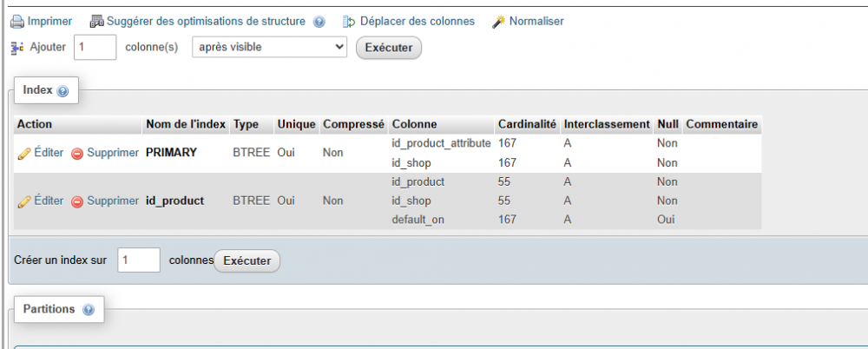Click the Imprimer link

49,21
